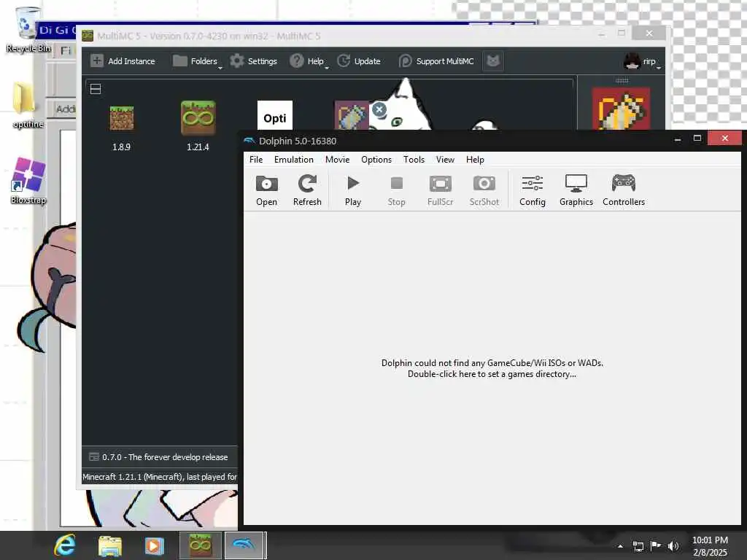Image resolution: width=747 pixels, height=560 pixels.
Task: Open File Explorer from taskbar
Action: (x=110, y=545)
